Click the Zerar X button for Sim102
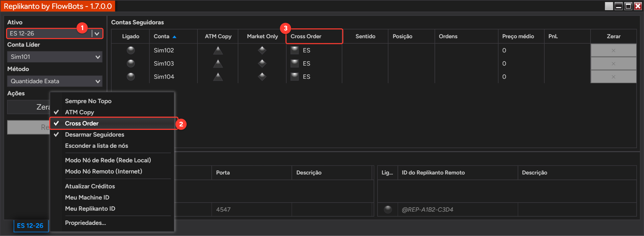644x236 pixels. point(613,50)
